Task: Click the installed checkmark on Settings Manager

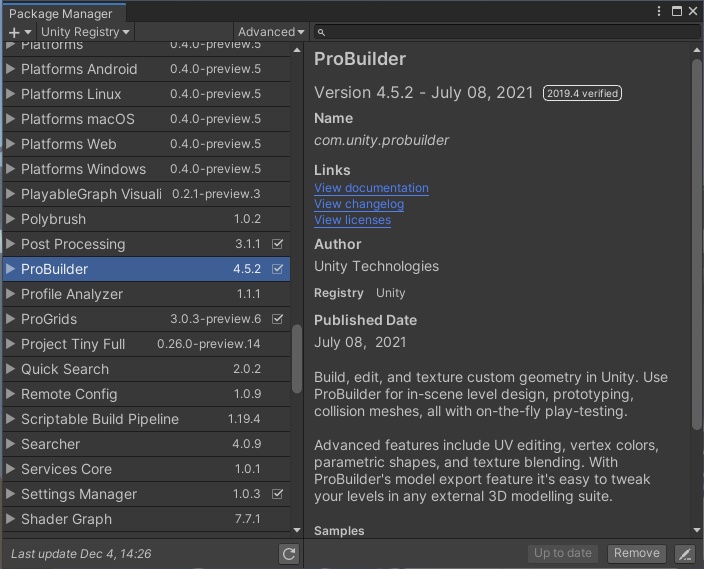Action: click(277, 494)
